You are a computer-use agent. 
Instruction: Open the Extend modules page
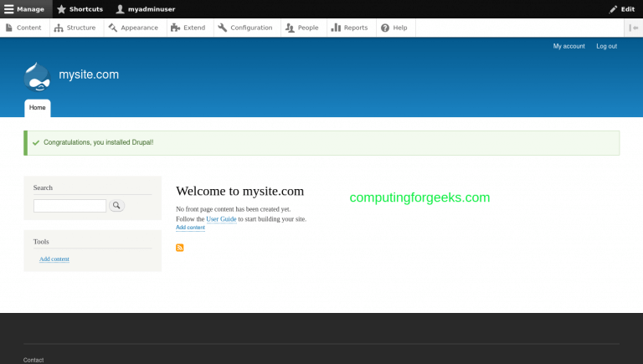coord(188,28)
